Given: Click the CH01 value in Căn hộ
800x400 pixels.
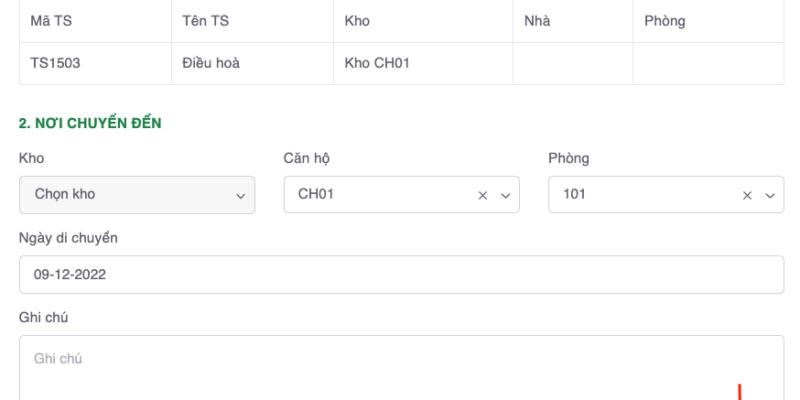Looking at the screenshot, I should point(316,195).
